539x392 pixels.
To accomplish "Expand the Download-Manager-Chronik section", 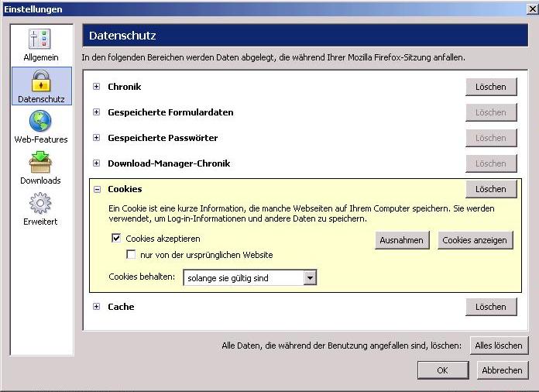I will 97,163.
